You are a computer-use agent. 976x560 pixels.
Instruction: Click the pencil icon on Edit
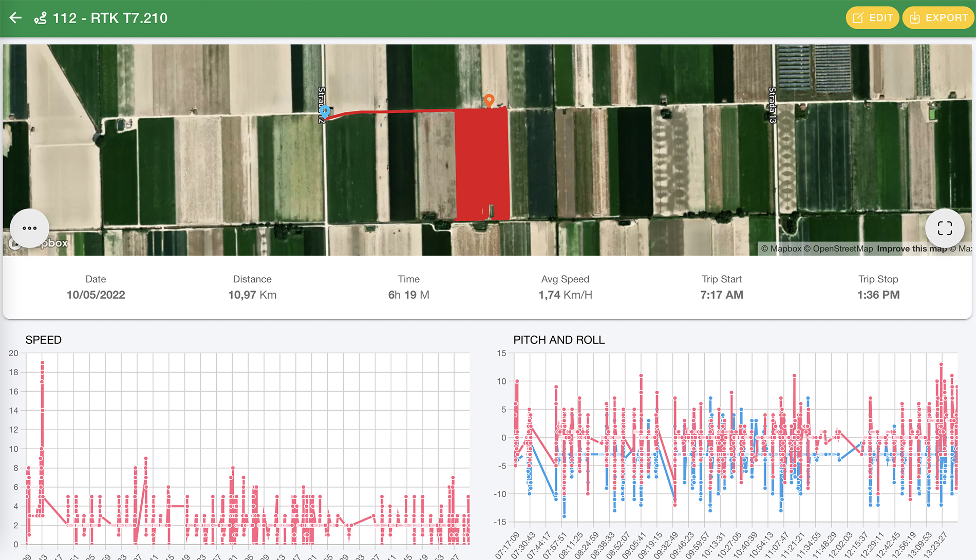tap(858, 18)
